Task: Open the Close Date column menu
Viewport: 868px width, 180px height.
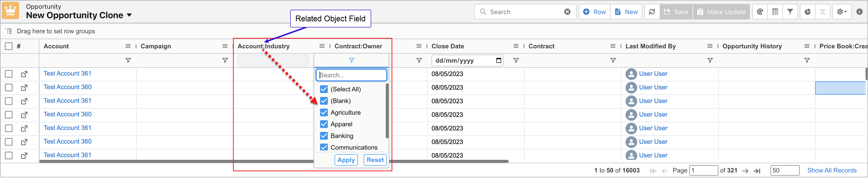Action: [515, 46]
